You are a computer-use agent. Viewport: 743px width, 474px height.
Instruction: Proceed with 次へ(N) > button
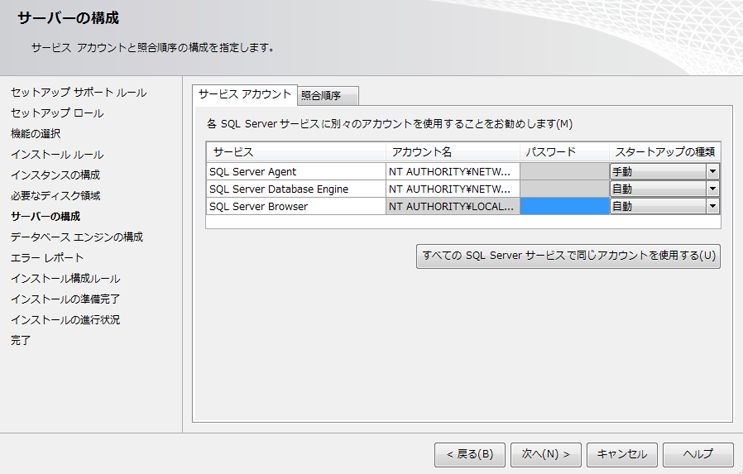546,455
